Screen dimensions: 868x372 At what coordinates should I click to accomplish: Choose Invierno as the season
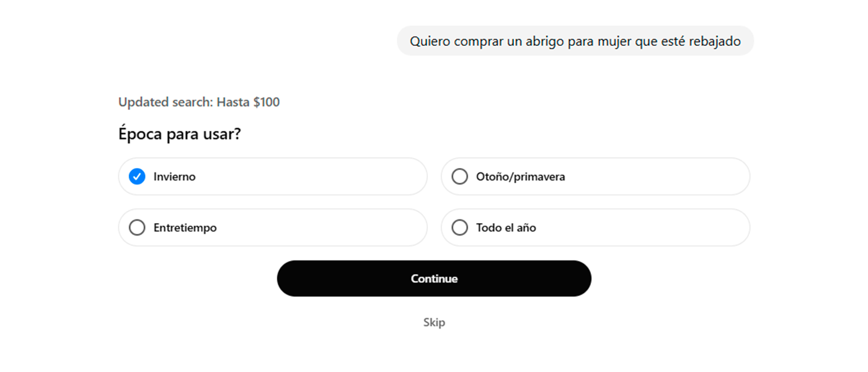(x=272, y=176)
